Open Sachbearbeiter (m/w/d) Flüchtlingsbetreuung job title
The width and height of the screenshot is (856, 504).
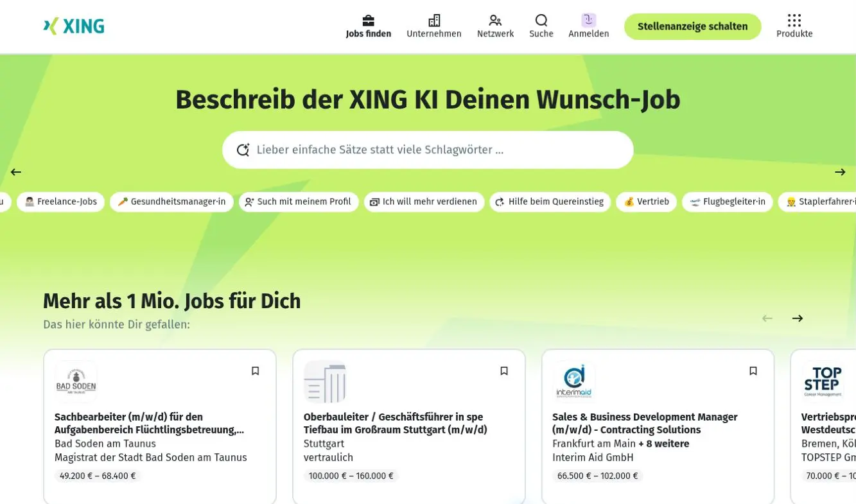149,423
